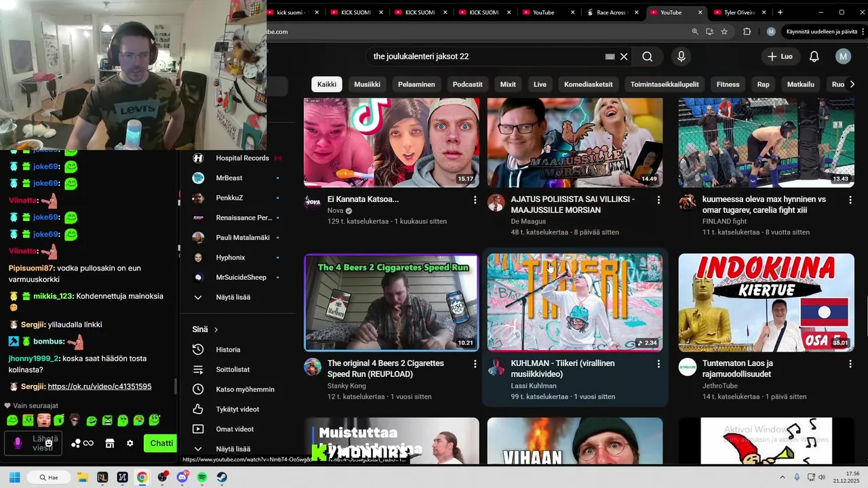Viewport: 868px width, 488px height.
Task: Select the Komediasketsit filter chip
Action: click(589, 84)
